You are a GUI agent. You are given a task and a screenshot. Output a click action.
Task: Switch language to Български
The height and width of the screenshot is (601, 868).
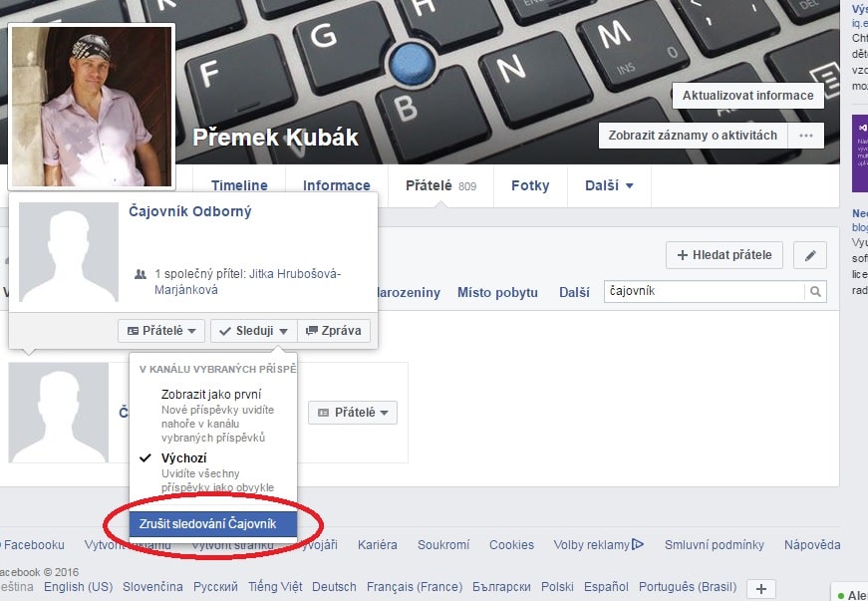point(501,587)
